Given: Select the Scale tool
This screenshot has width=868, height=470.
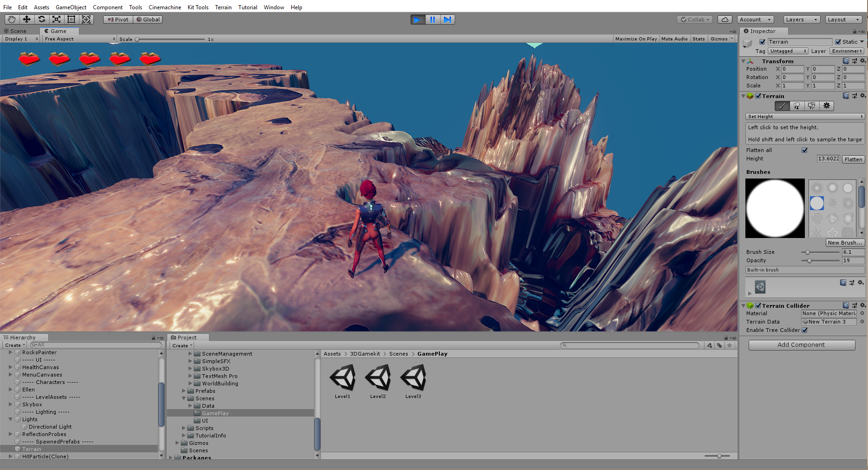Looking at the screenshot, I should pyautogui.click(x=56, y=20).
